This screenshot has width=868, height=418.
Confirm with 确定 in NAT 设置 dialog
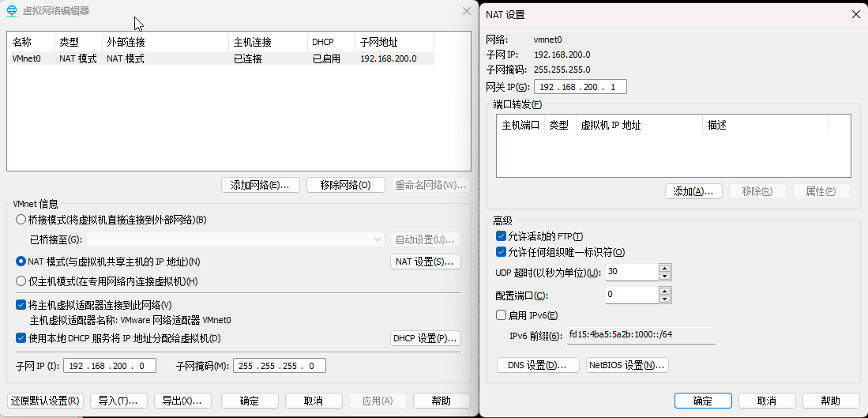[703, 401]
